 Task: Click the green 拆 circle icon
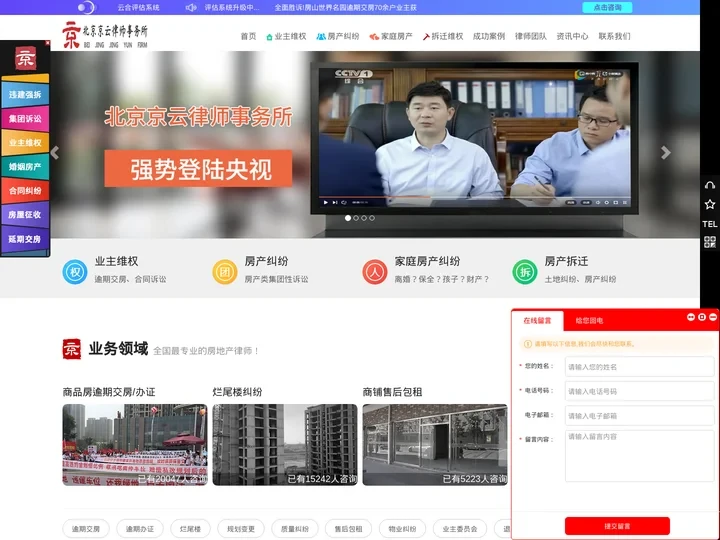click(x=525, y=272)
